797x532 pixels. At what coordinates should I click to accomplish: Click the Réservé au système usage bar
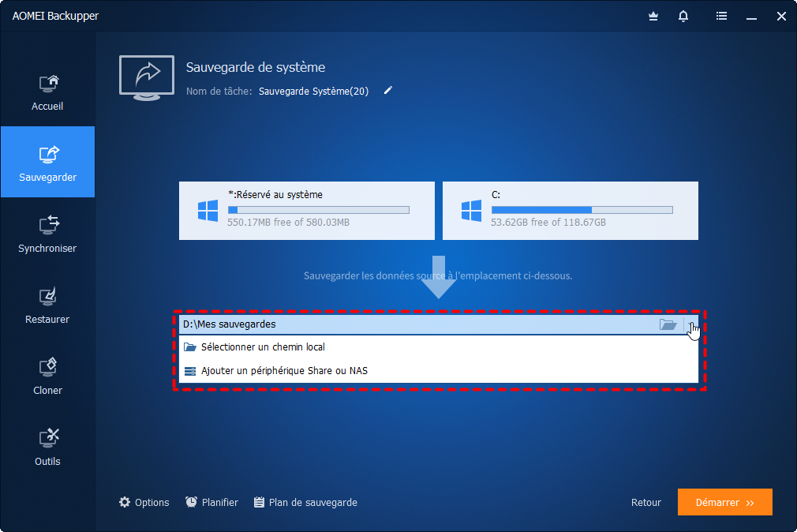(319, 209)
